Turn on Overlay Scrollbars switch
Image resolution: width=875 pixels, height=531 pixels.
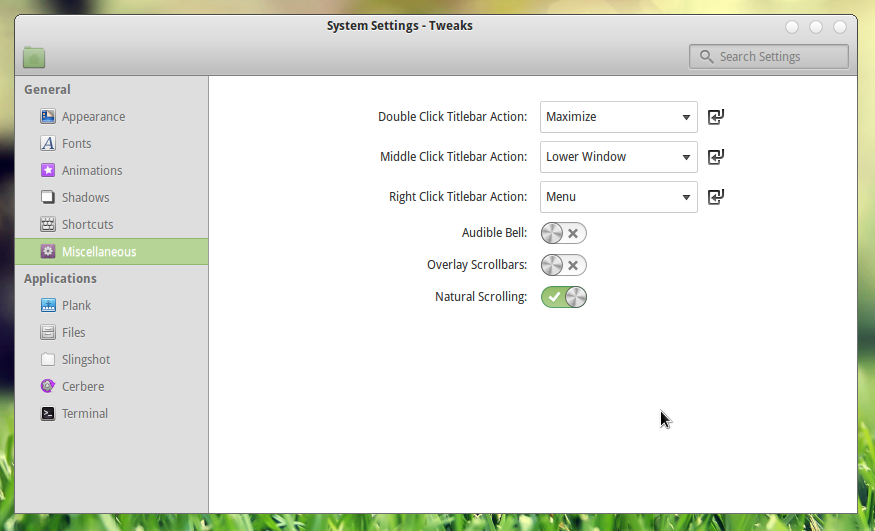(x=564, y=265)
